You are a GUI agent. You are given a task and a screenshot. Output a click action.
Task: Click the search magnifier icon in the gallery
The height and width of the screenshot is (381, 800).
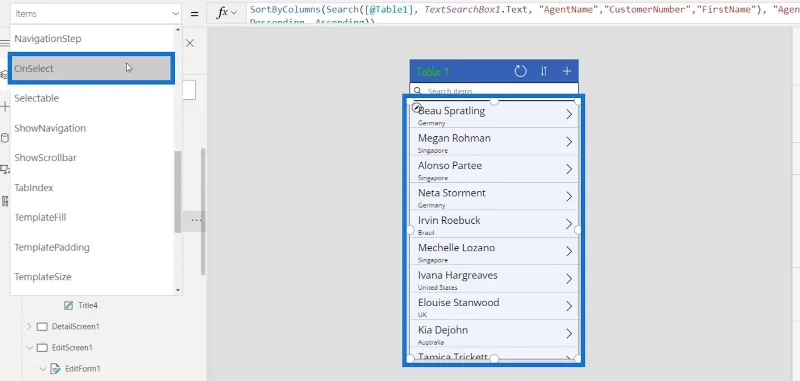417,91
